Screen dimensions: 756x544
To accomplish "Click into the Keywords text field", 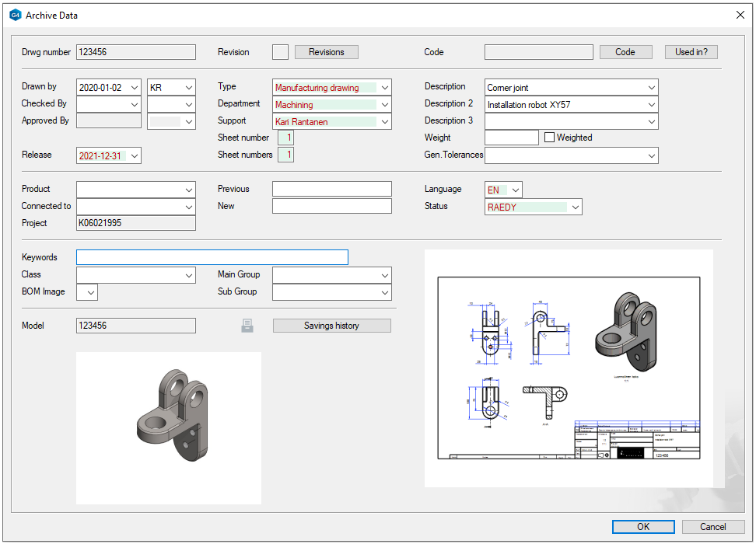I will pos(212,258).
